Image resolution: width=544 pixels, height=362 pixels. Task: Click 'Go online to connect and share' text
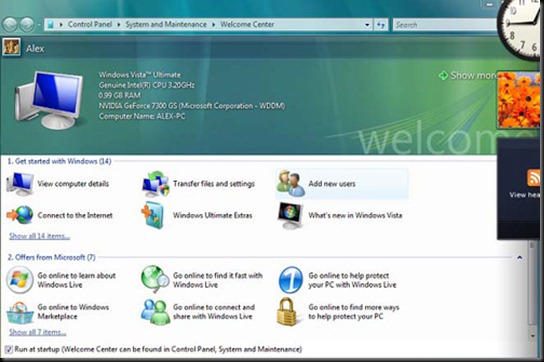point(214,312)
